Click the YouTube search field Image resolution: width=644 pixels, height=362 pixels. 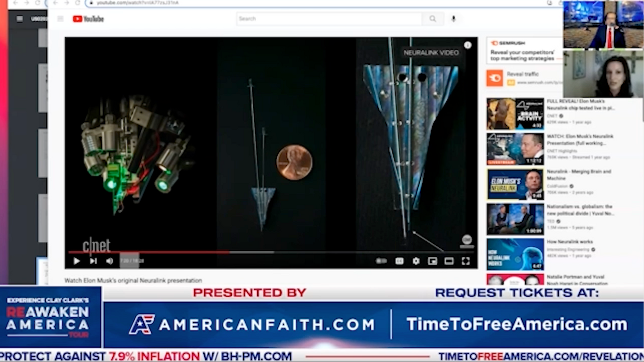point(330,19)
